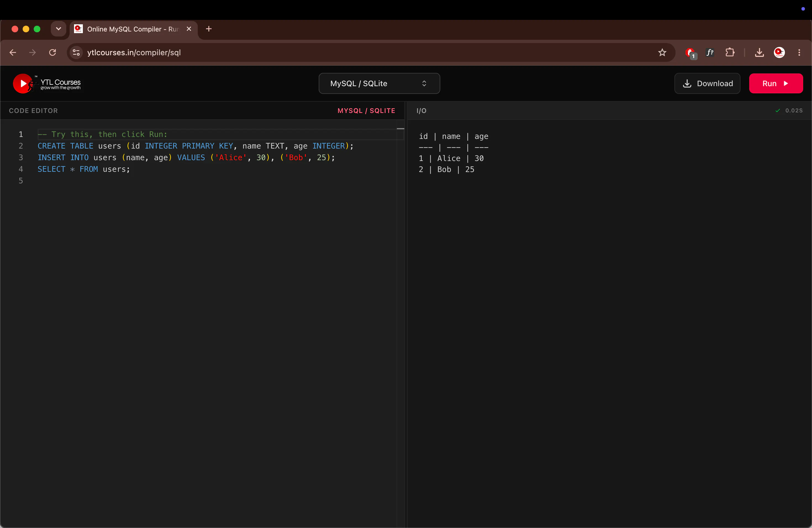Open a new browser tab

pyautogui.click(x=209, y=29)
